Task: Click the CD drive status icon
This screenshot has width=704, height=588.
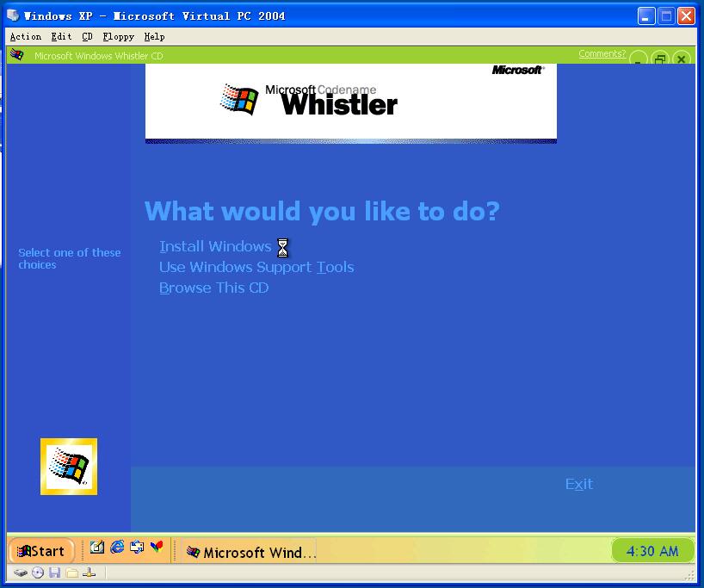Action: (x=38, y=573)
